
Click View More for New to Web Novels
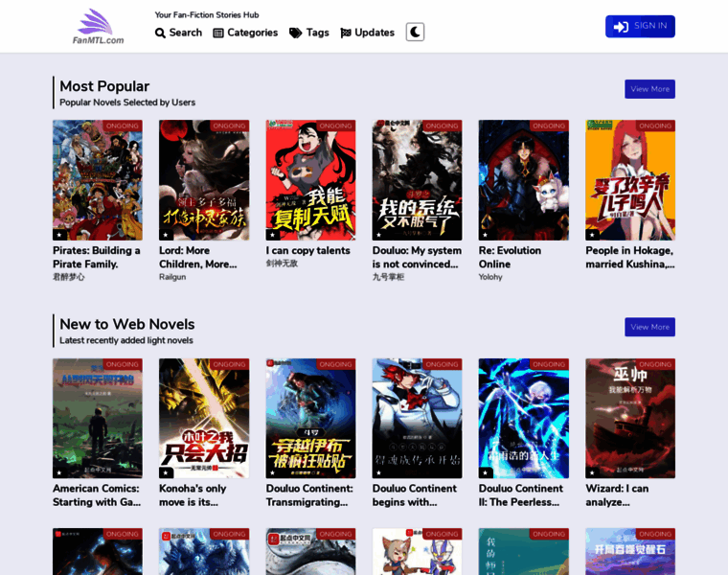[649, 327]
